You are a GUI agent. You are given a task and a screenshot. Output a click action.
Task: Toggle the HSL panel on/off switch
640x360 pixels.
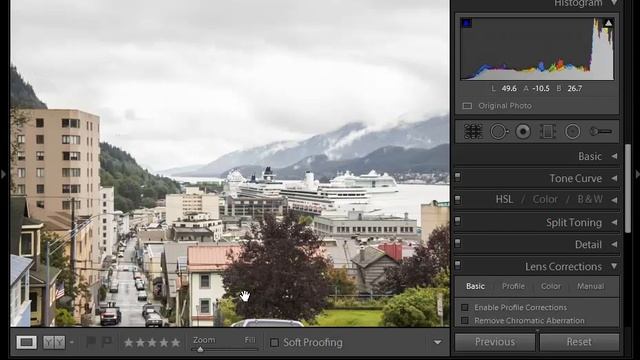pos(458,199)
